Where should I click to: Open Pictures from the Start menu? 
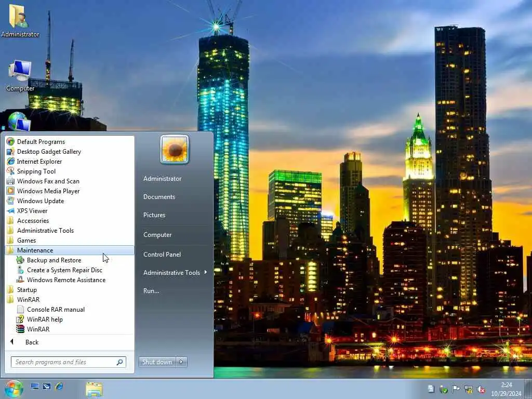(x=154, y=215)
